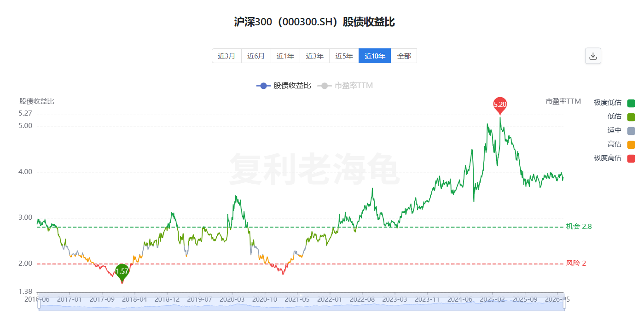Click the right handle of zoom slider
644x327 pixels.
tap(564, 304)
